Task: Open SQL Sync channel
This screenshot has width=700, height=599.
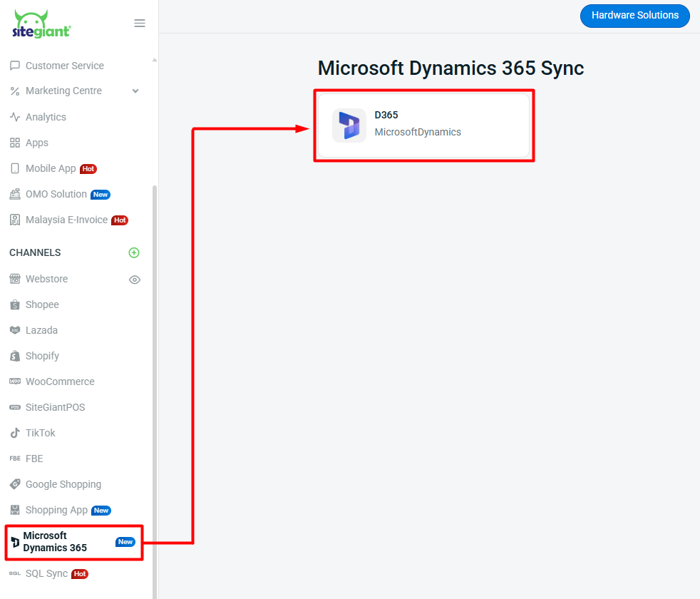Action: click(x=46, y=573)
